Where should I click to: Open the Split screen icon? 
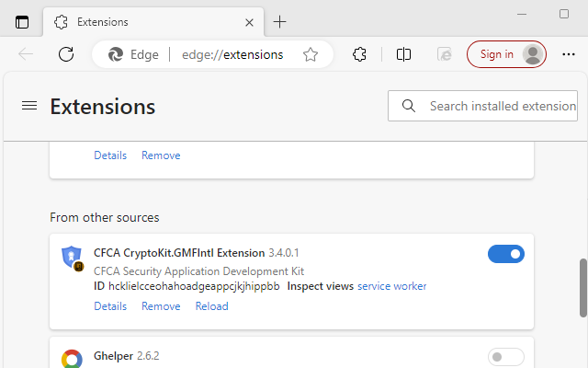(x=403, y=54)
